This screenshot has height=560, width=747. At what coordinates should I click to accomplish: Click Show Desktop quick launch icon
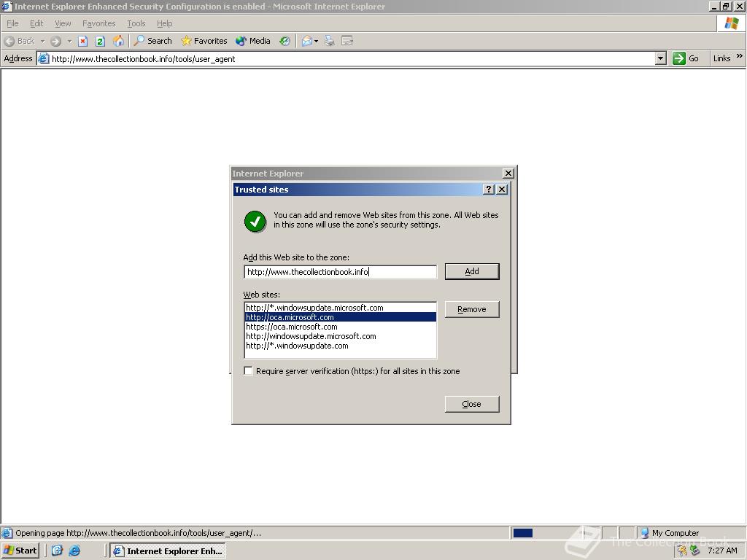click(x=57, y=551)
